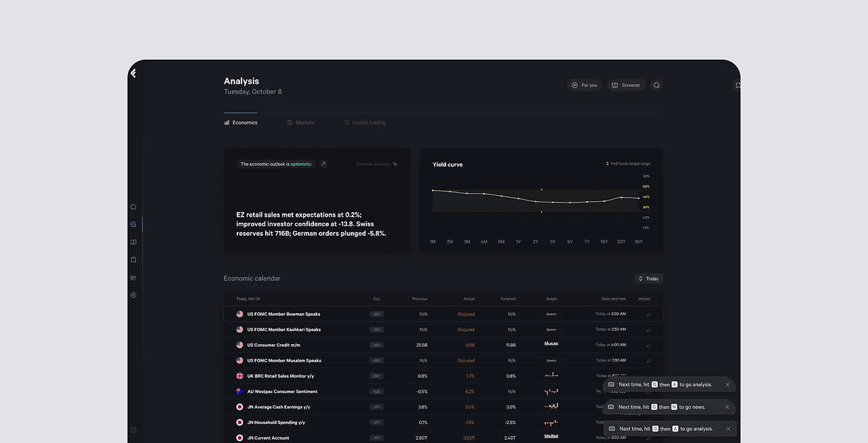Click 'US Consumer Credit m/m' row
The image size is (868, 443).
(443, 345)
